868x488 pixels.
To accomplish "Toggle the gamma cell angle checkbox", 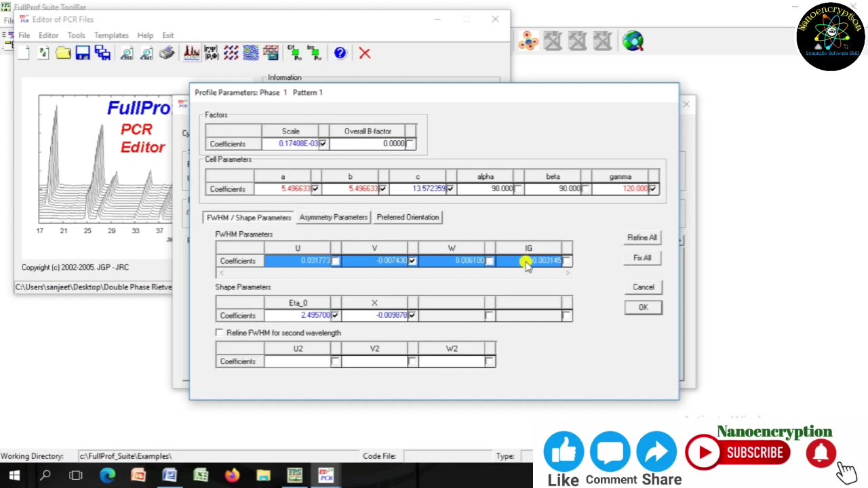I will [653, 188].
